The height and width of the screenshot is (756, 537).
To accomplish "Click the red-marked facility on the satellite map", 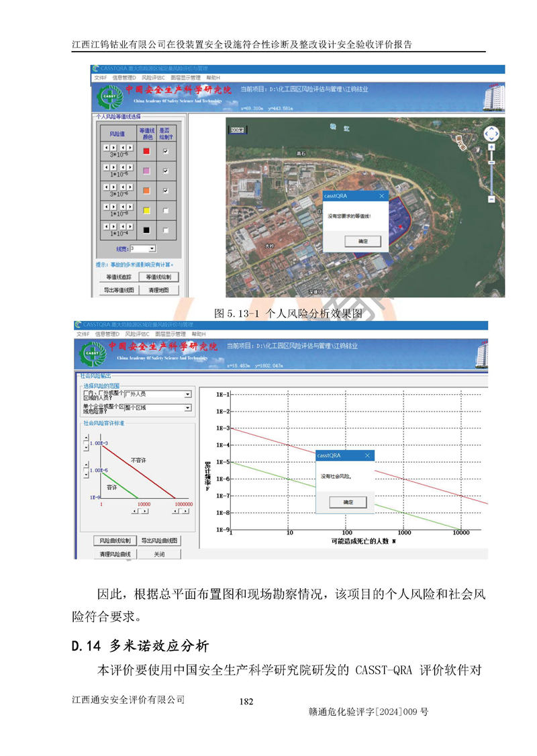I will (401, 228).
